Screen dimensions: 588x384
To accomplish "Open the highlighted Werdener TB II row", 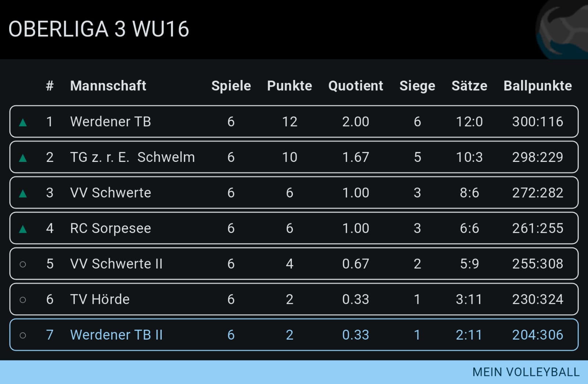I will [294, 335].
